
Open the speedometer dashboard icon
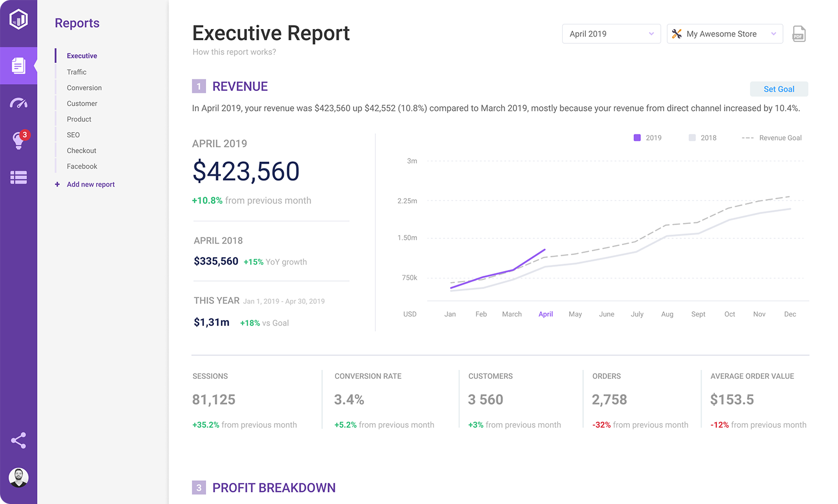18,104
